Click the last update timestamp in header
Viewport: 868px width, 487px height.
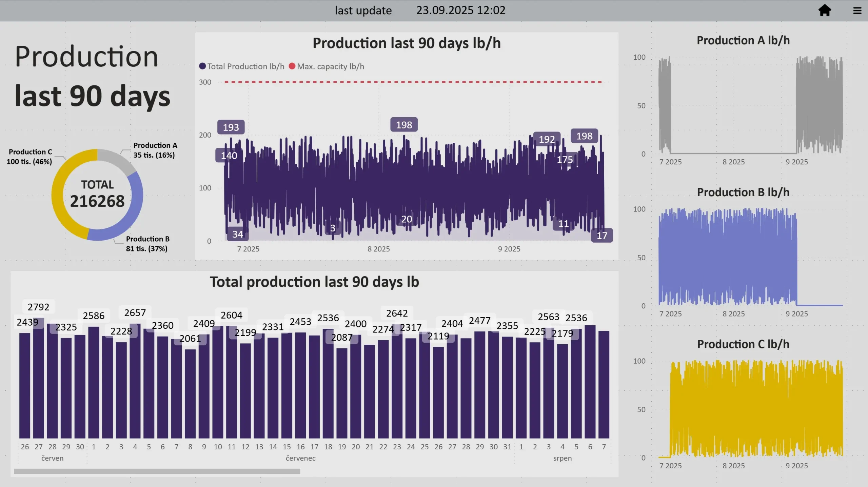click(x=460, y=11)
